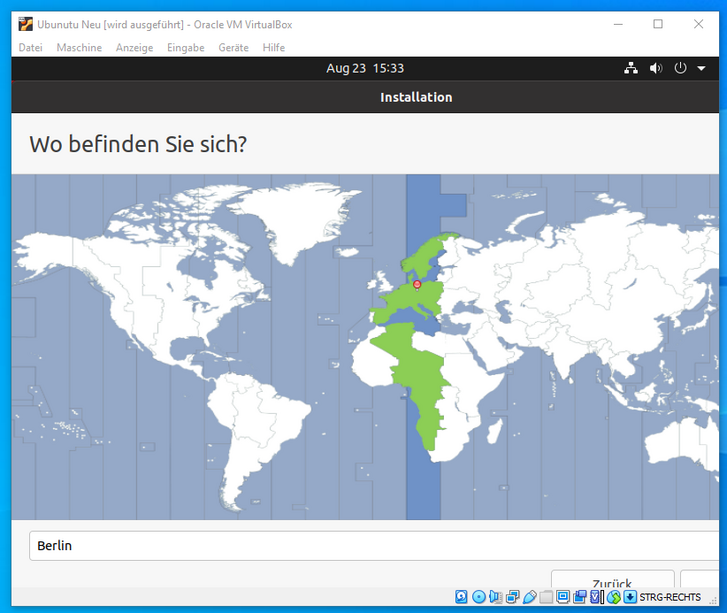Expand the Ubuntu system menu arrow

pyautogui.click(x=701, y=69)
